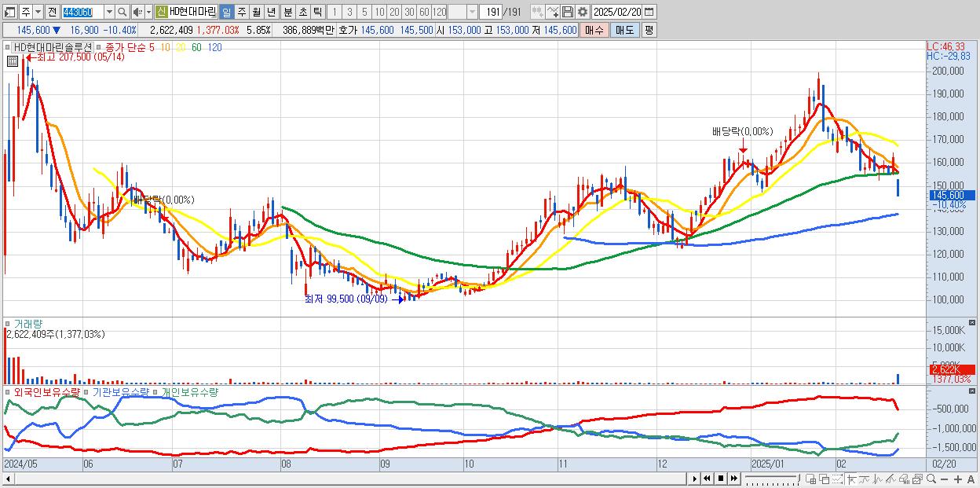Click the minus zoom out icon
This screenshot has width=980, height=488.
[945, 479]
